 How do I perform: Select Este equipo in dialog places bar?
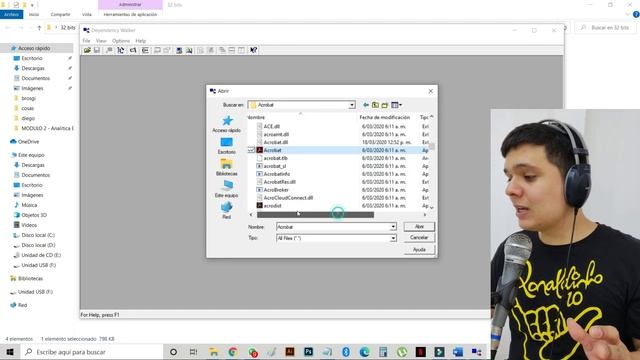pyautogui.click(x=227, y=189)
